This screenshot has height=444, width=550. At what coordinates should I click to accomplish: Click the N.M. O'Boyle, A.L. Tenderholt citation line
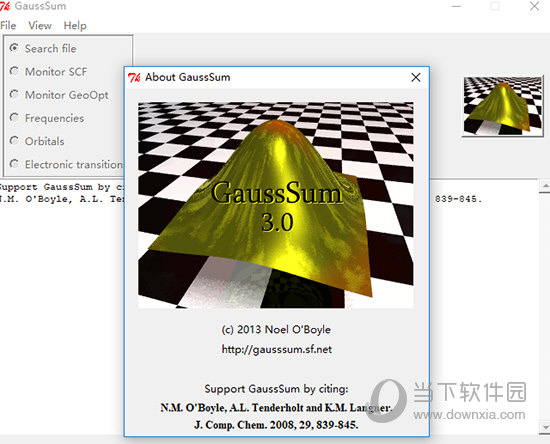(x=276, y=408)
